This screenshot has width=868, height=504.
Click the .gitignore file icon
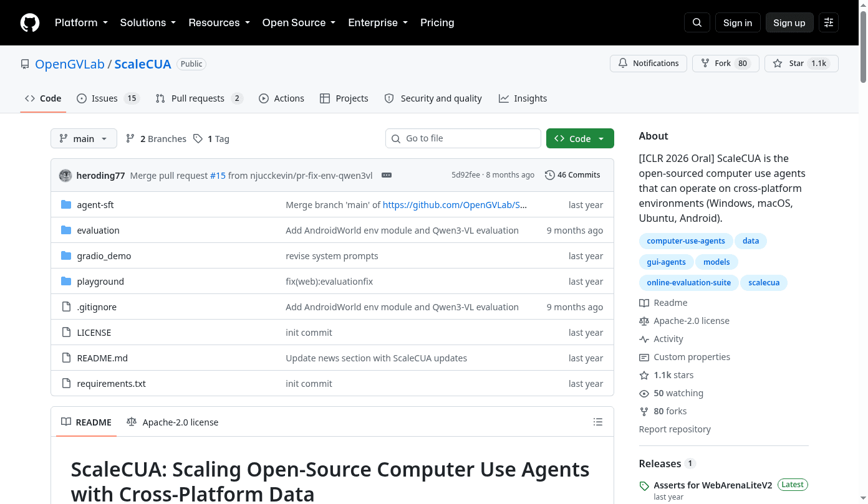[x=67, y=307]
